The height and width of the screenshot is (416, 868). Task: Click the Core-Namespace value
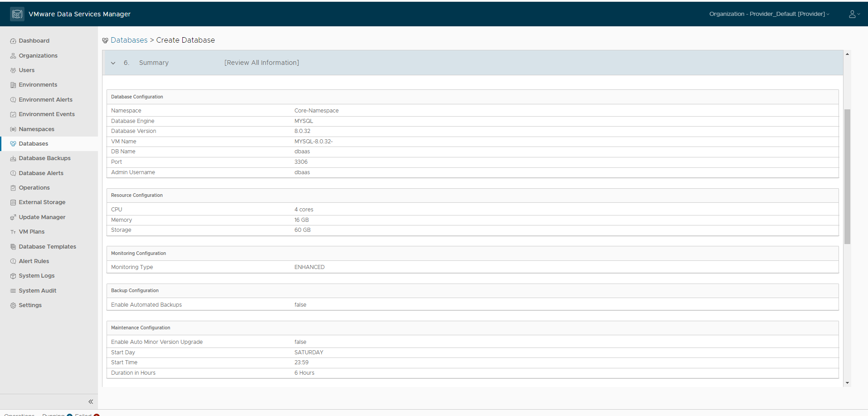(x=317, y=111)
